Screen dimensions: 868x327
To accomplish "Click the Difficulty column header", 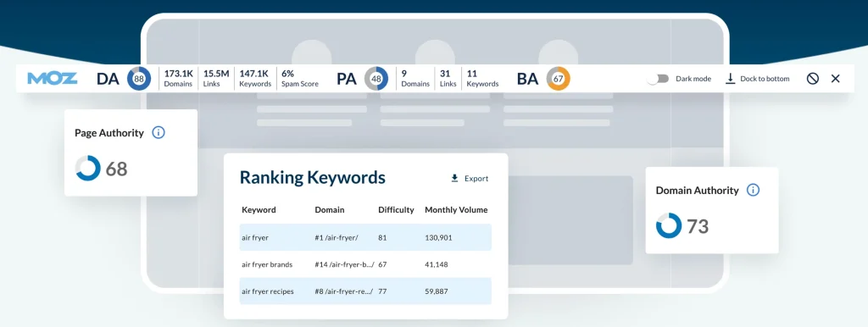I will (396, 210).
